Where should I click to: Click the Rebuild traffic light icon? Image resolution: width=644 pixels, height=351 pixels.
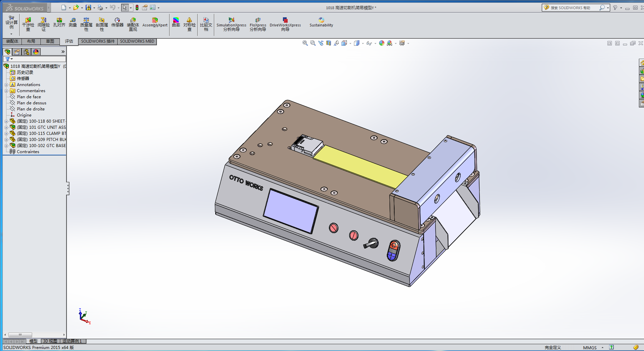coord(137,7)
